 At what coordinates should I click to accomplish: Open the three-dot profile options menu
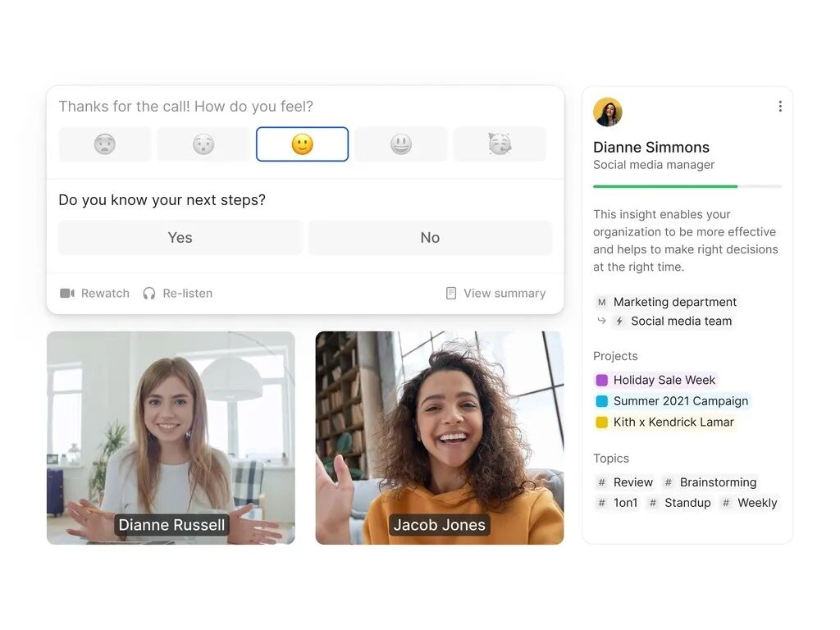(x=779, y=107)
